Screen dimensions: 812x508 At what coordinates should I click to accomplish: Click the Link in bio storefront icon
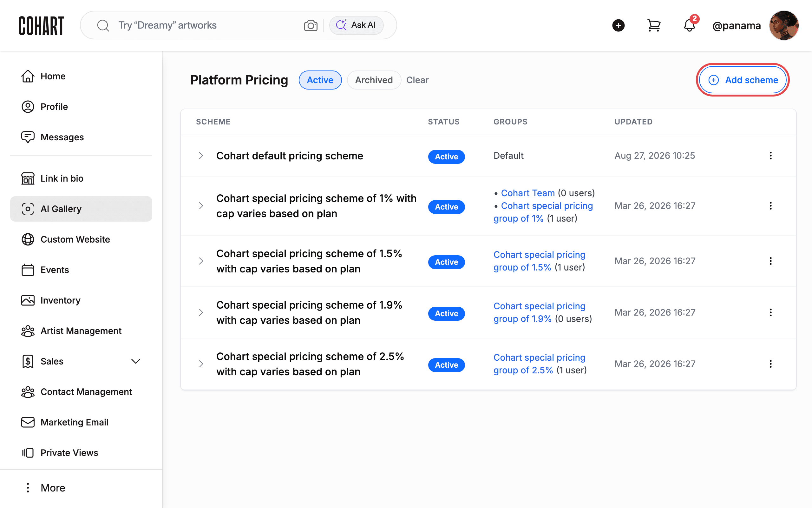pyautogui.click(x=28, y=178)
